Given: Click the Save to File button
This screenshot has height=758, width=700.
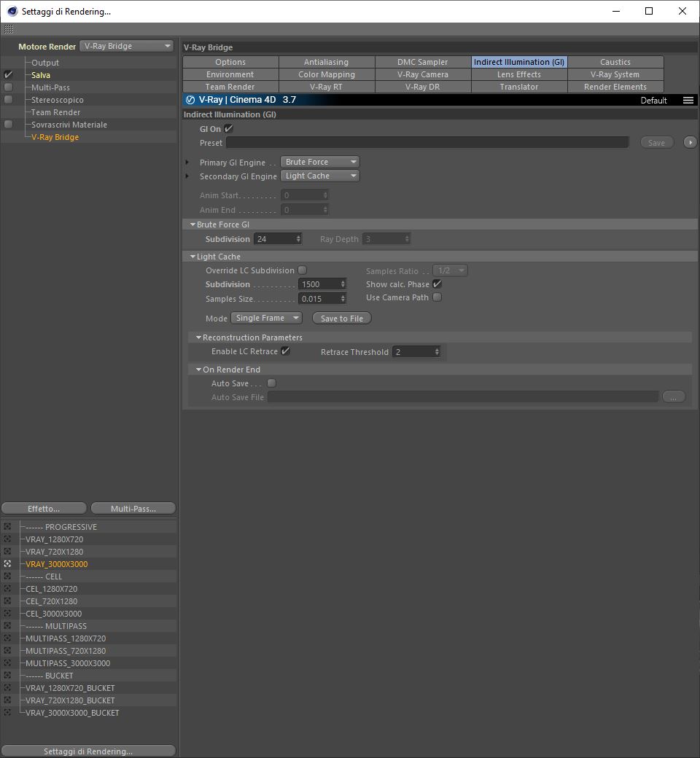Looking at the screenshot, I should pyautogui.click(x=341, y=319).
